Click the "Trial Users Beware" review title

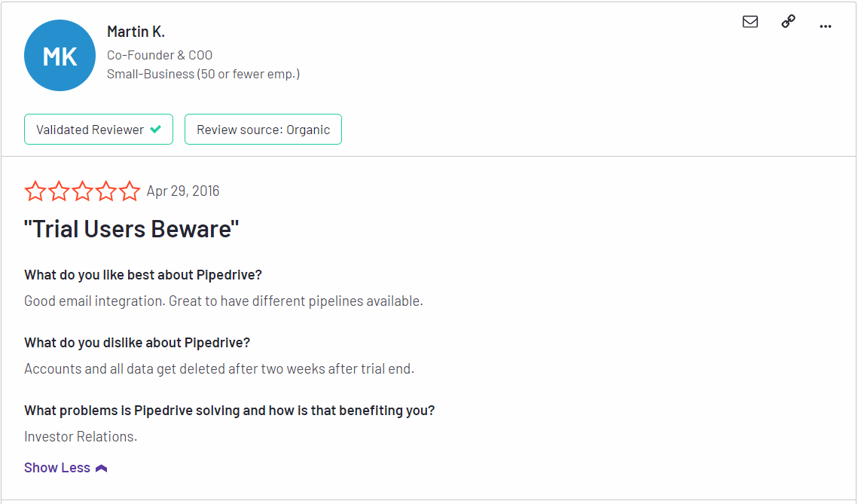click(x=131, y=229)
